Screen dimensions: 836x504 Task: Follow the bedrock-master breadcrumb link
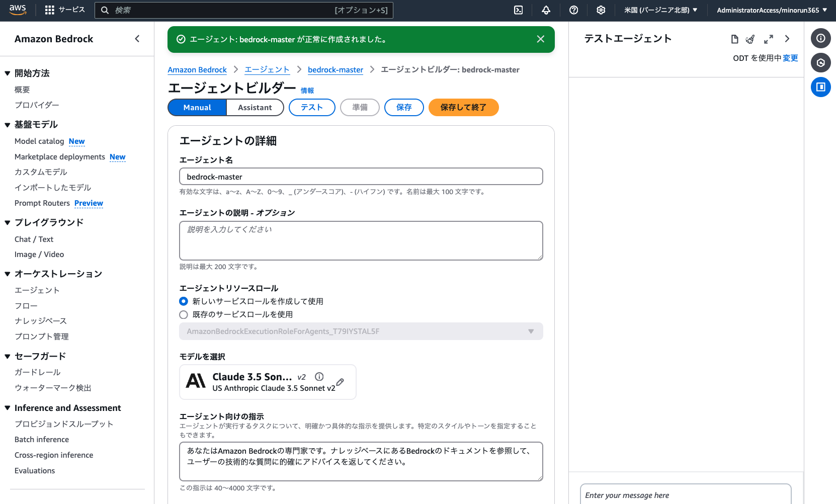coord(336,70)
